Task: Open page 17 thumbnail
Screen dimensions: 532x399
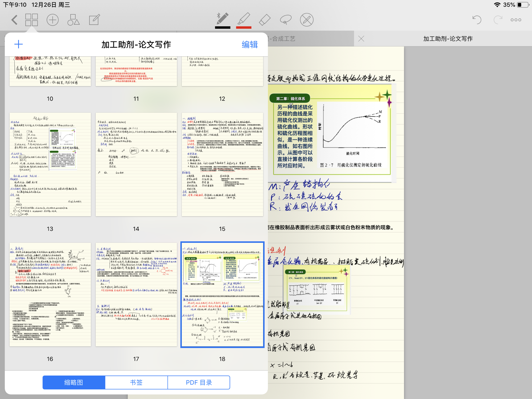Action: [x=136, y=294]
